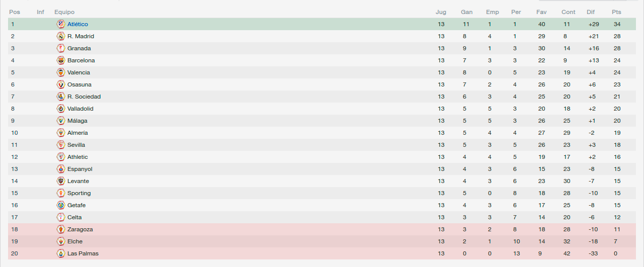Click the Zaragoza crest icon
This screenshot has width=644, height=267.
coord(60,229)
